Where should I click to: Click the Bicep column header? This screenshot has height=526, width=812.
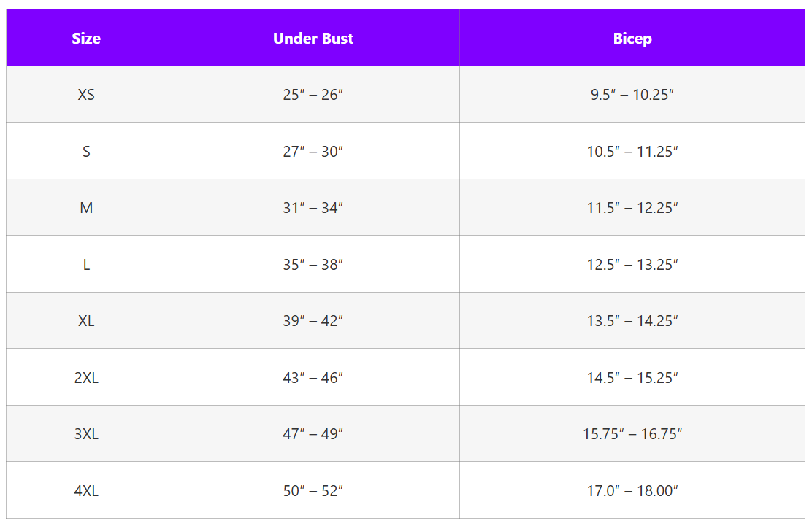point(632,39)
